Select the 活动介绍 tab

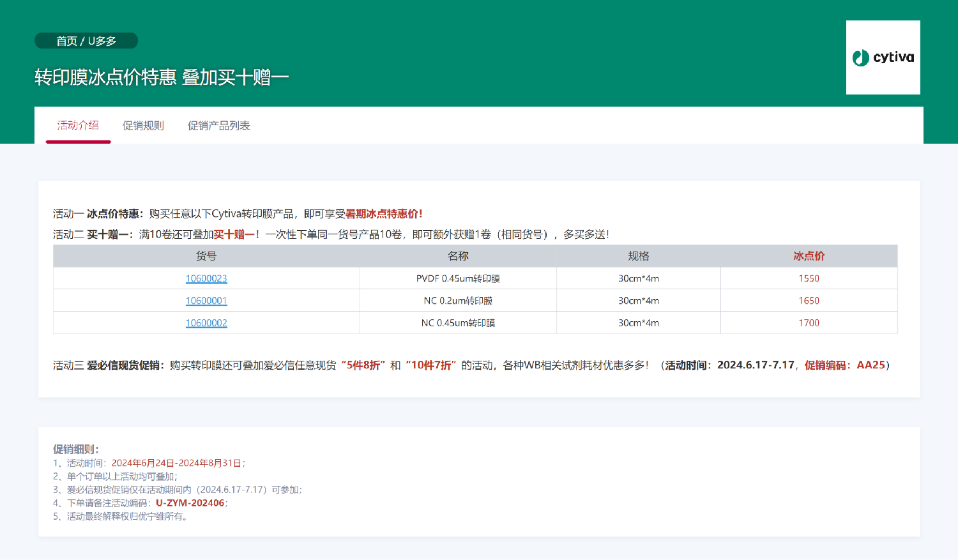pyautogui.click(x=77, y=125)
